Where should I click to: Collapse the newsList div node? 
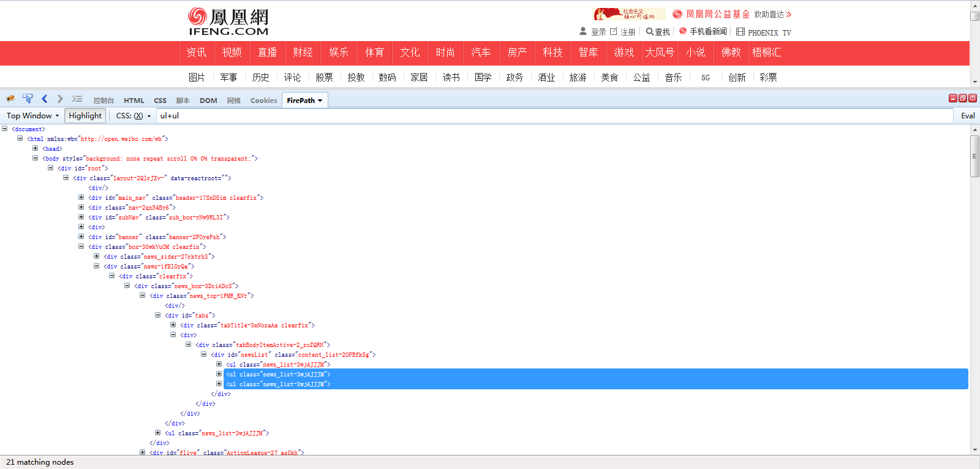point(203,354)
